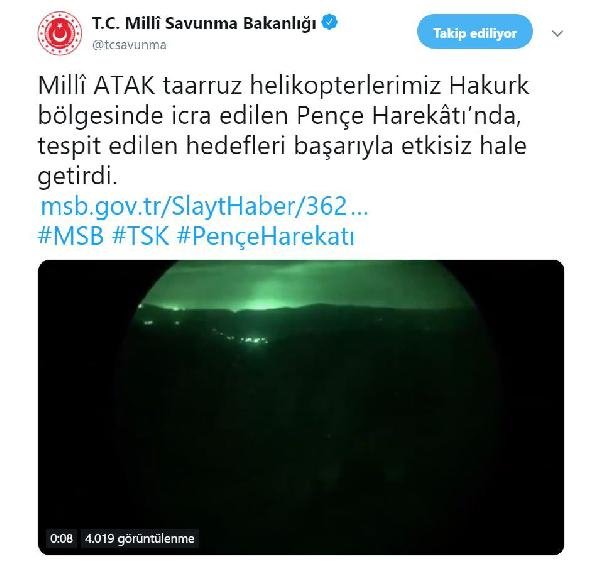Click the 4.019 görüntülenme view count
This screenshot has height=569, width=600.
point(140,538)
